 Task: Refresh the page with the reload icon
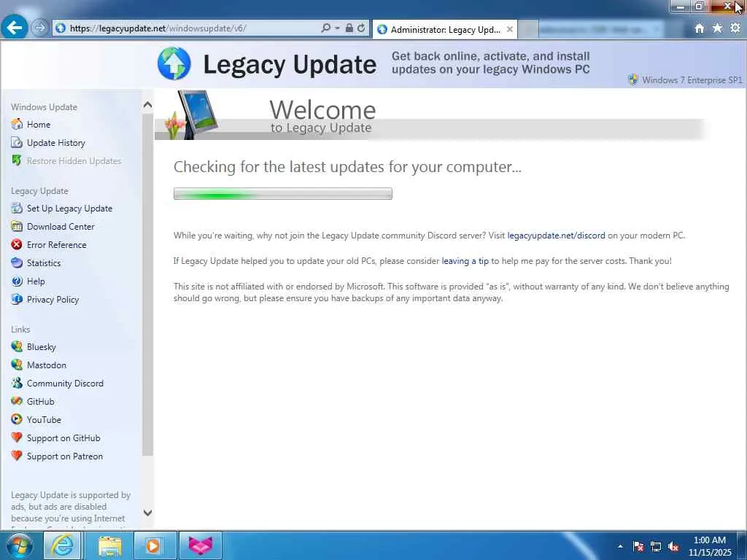point(361,28)
